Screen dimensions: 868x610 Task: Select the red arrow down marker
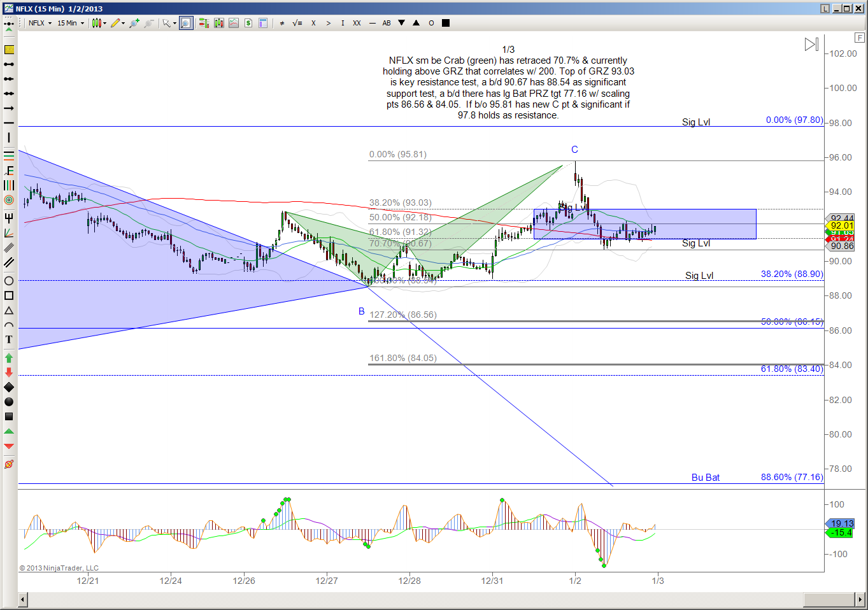tap(9, 372)
